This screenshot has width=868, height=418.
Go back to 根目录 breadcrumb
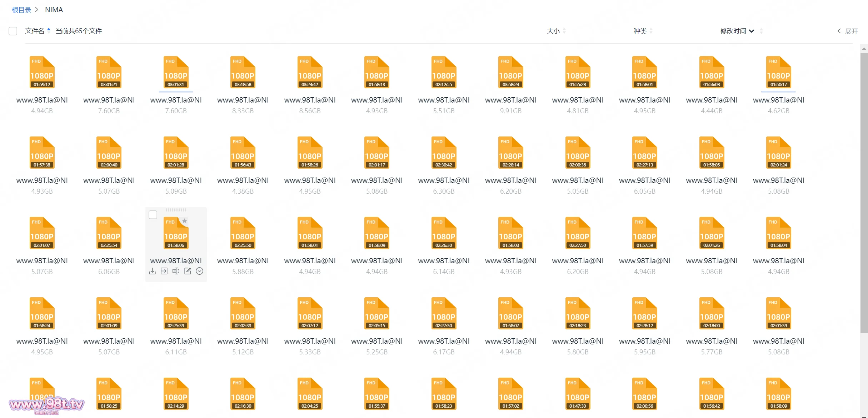[21, 10]
